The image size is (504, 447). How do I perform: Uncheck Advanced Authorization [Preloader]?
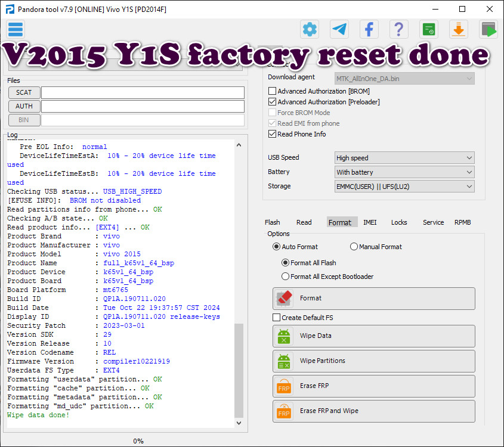(272, 102)
